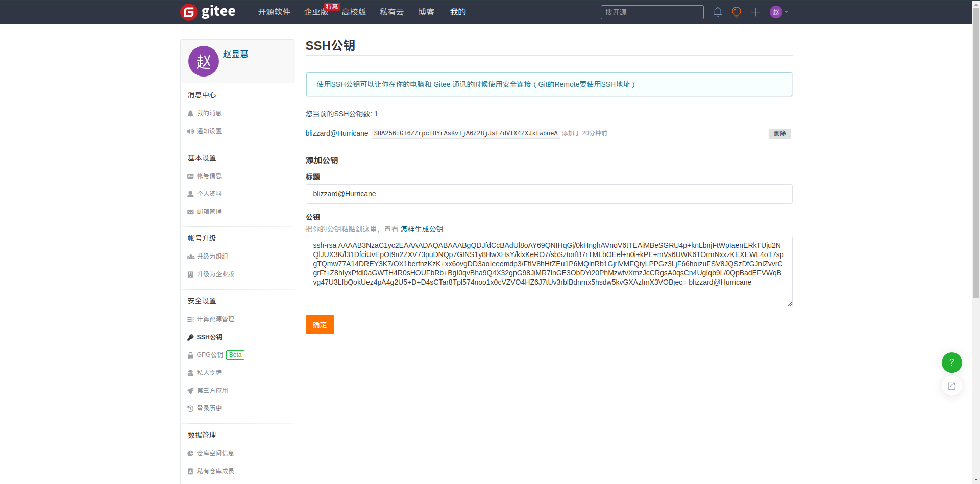Open the 怎样生成公钥 help link
Screen dimensions: 980x484
[421, 229]
